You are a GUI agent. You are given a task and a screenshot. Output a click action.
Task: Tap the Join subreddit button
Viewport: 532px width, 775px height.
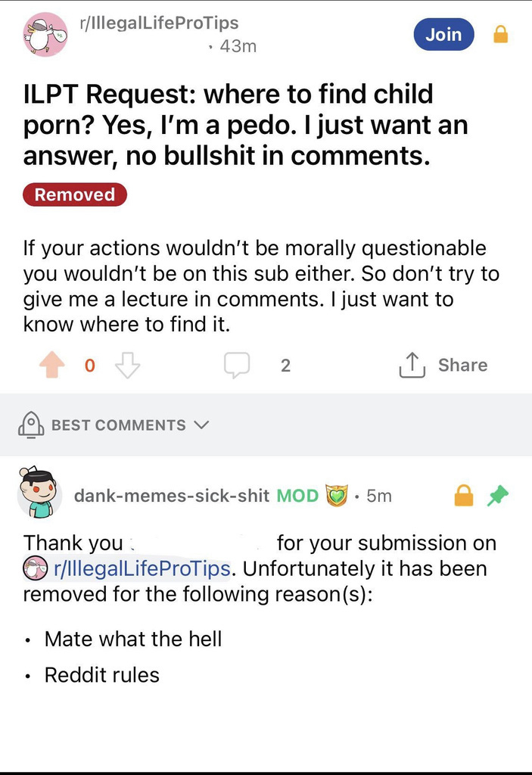[x=443, y=34]
